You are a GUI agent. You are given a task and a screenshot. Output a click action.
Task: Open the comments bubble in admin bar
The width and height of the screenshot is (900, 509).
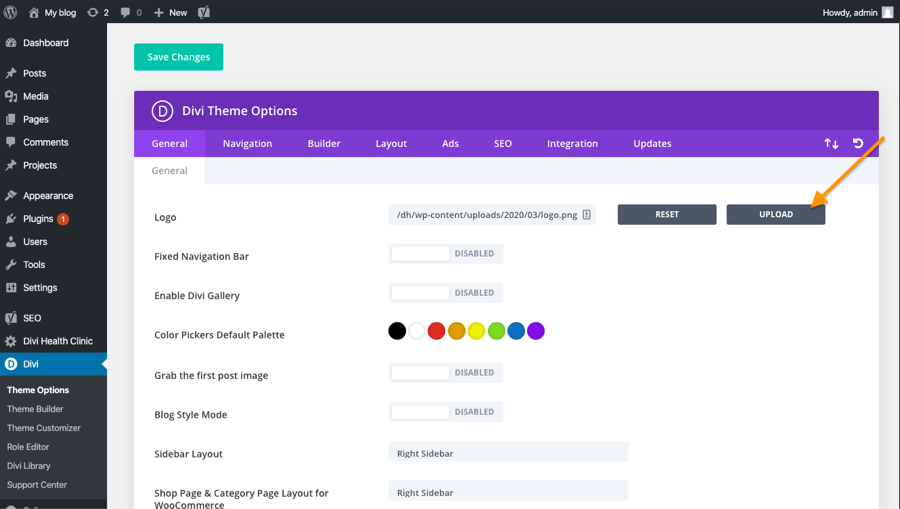(125, 13)
